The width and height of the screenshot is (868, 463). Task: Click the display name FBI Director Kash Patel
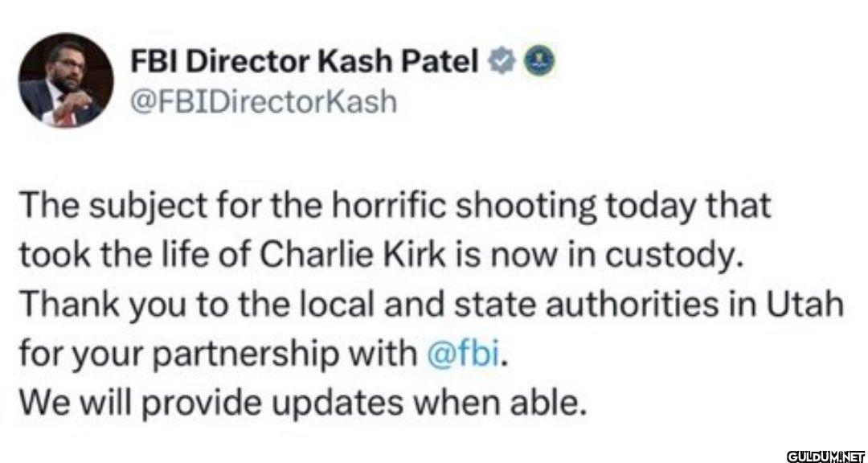coord(304,60)
